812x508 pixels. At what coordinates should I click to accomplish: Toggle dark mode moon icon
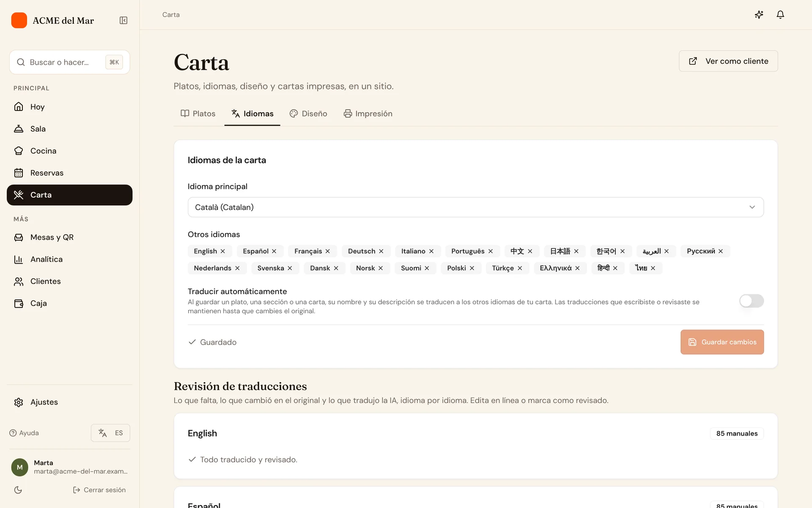pyautogui.click(x=18, y=490)
